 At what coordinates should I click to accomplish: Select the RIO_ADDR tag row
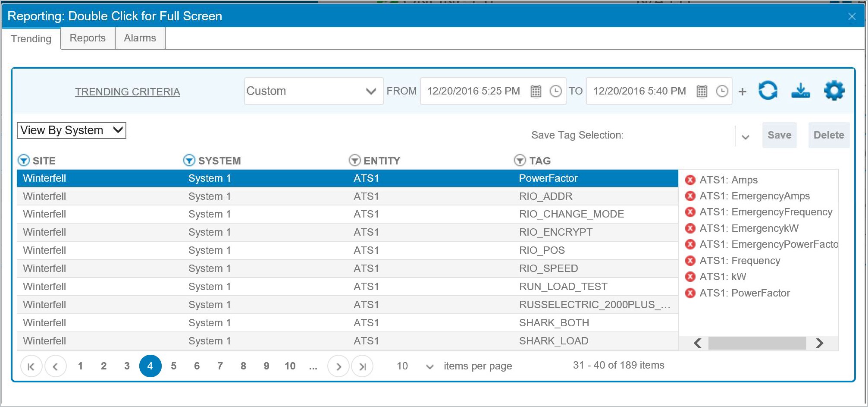(348, 196)
